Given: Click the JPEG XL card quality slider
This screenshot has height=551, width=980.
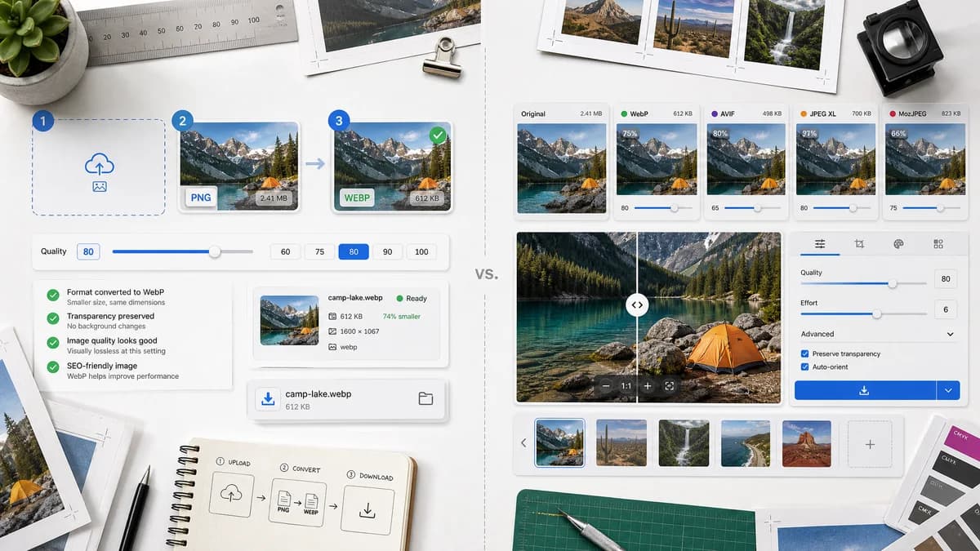Looking at the screenshot, I should point(841,208).
